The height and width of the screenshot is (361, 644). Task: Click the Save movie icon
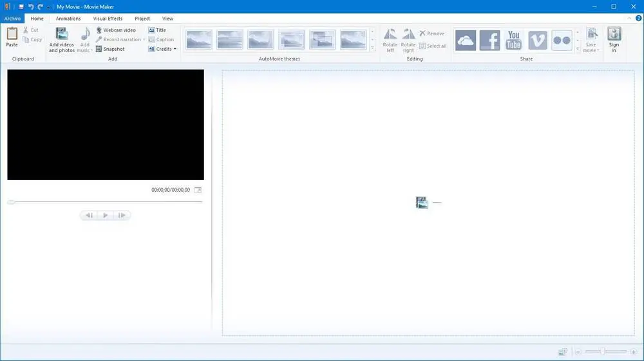point(591,34)
